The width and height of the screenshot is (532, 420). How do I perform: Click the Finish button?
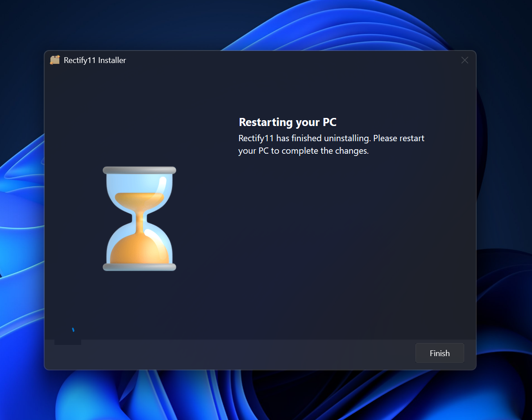(x=439, y=353)
